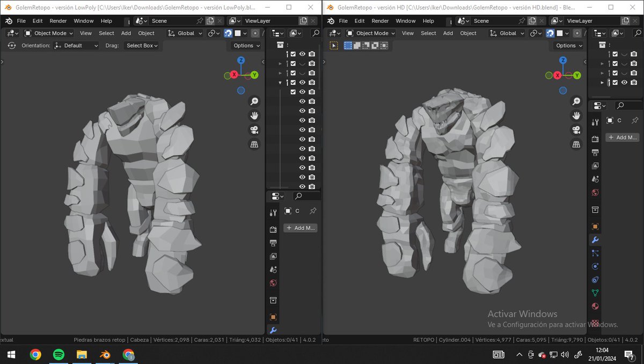This screenshot has width=644, height=364.
Task: Open Window menu in HD window
Action: click(405, 21)
